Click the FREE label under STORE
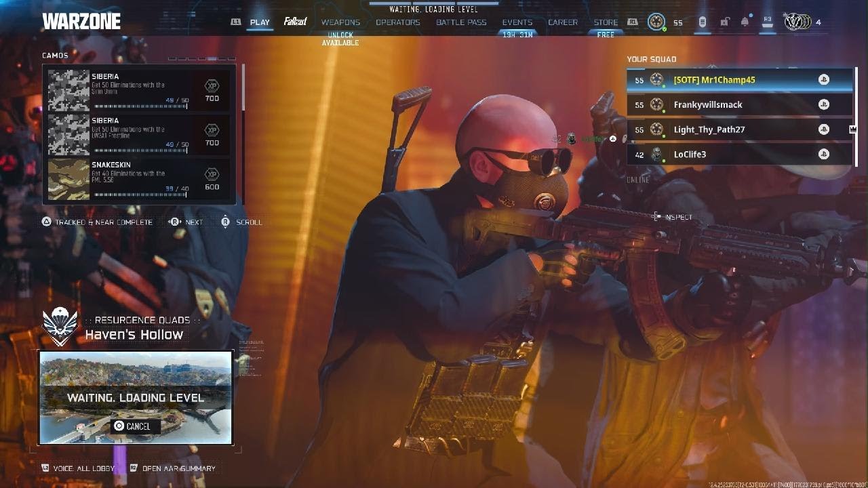Screen dimensions: 868x488 606,35
